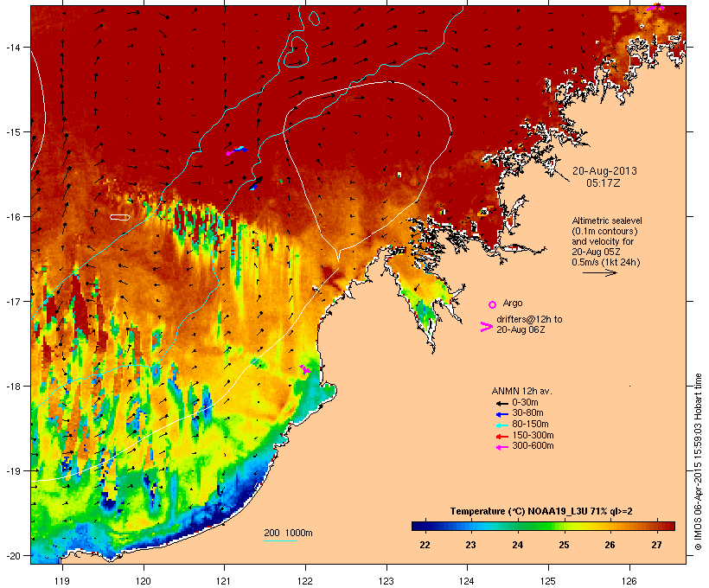
Task: Click the '150-300m' depth label
Action: click(x=533, y=435)
